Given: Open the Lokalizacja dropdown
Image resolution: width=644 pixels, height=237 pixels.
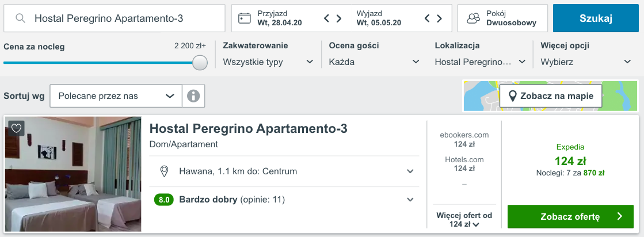Looking at the screenshot, I should (480, 62).
